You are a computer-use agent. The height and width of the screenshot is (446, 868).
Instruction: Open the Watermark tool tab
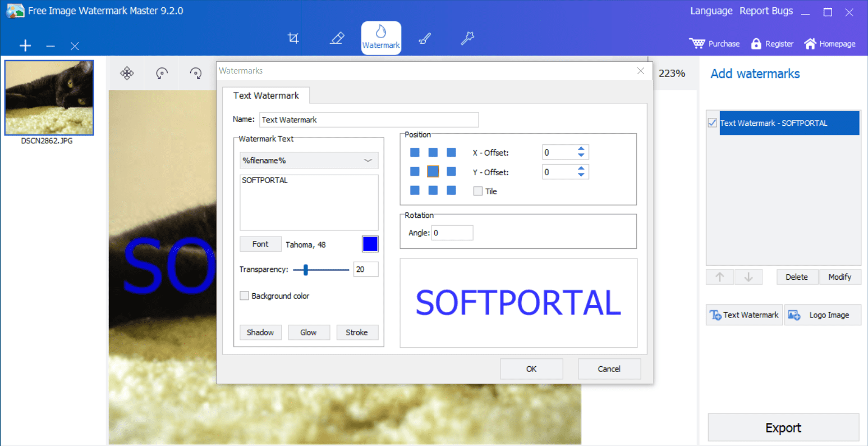click(x=381, y=38)
